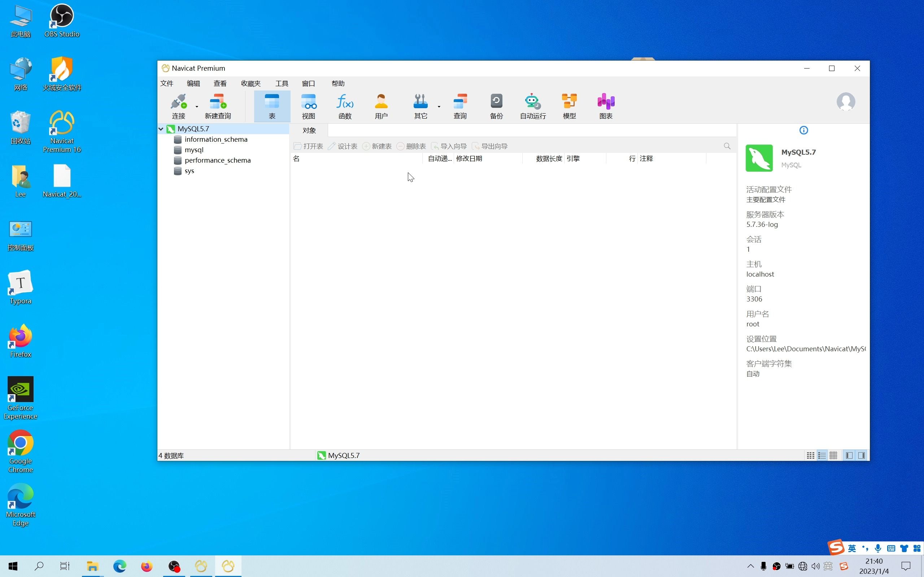Open the Connection (连接) dropdown arrow

(197, 107)
